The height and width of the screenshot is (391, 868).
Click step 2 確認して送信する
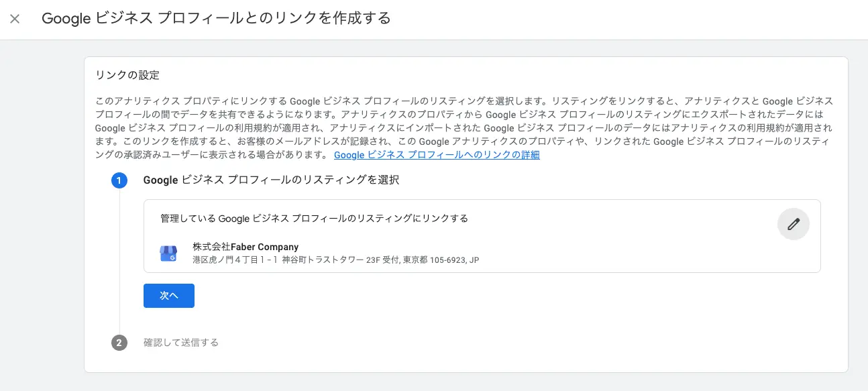(x=181, y=343)
